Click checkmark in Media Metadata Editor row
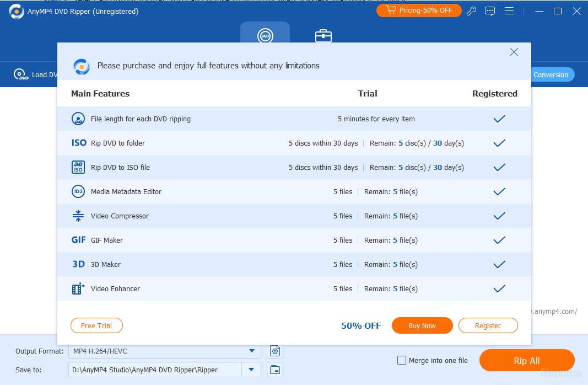 [499, 192]
